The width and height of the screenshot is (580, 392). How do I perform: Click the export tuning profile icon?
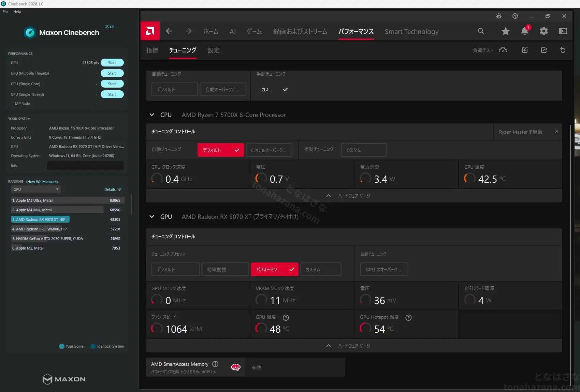544,50
